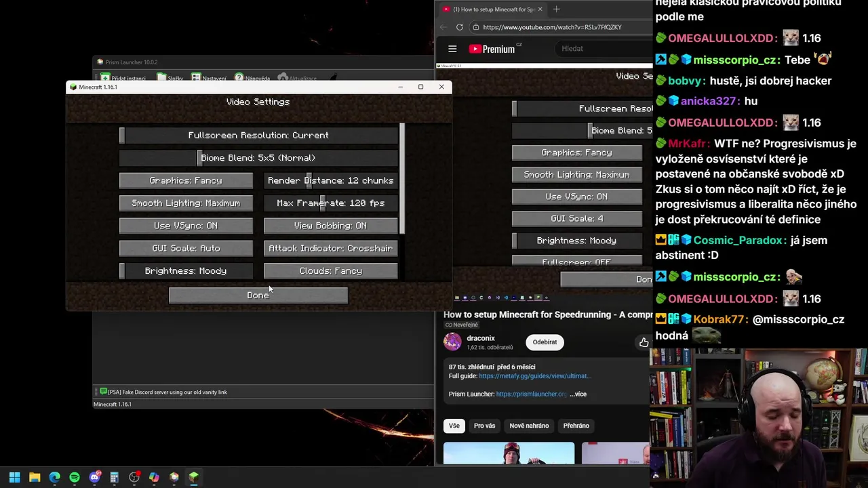Open metafy.gg full guide link
Viewport: 868px width, 488px height.
point(535,376)
